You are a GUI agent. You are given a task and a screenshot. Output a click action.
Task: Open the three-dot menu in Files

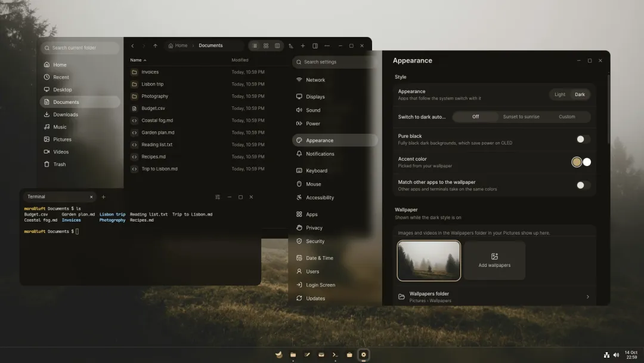[x=327, y=45]
